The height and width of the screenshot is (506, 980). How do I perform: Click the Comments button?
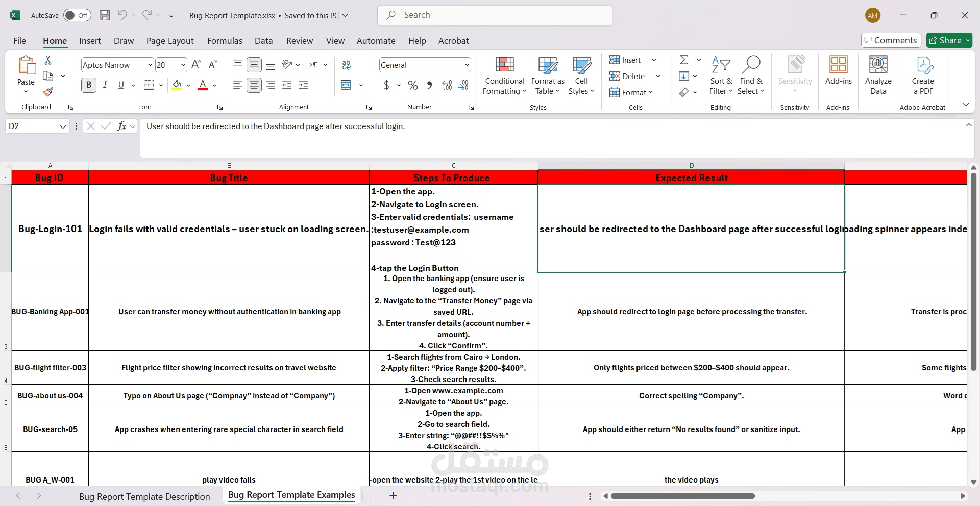(x=891, y=40)
